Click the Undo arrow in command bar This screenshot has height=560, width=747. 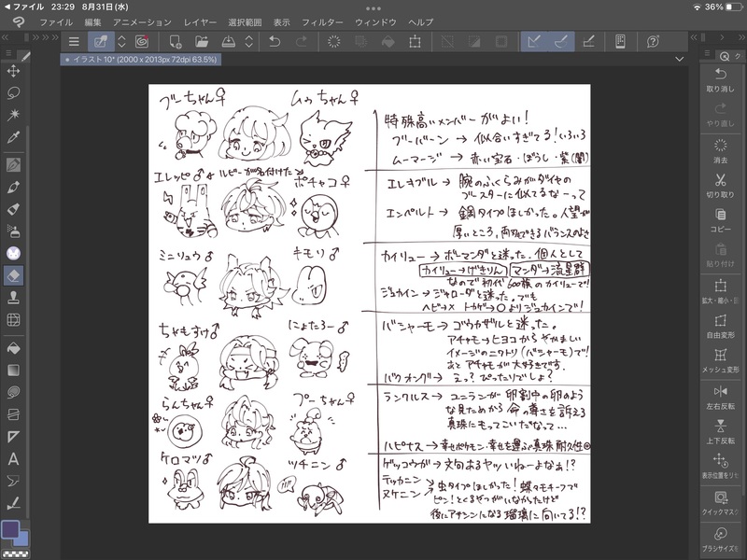point(275,41)
